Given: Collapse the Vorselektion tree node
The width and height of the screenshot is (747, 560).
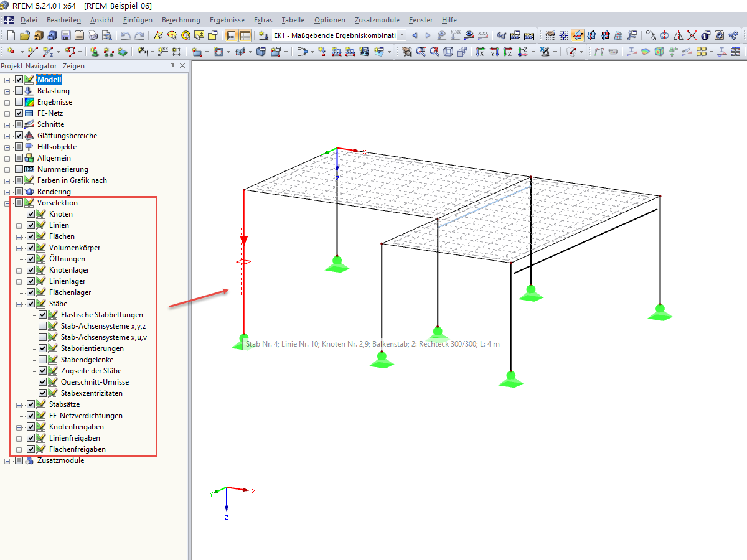Looking at the screenshot, I should 7,203.
